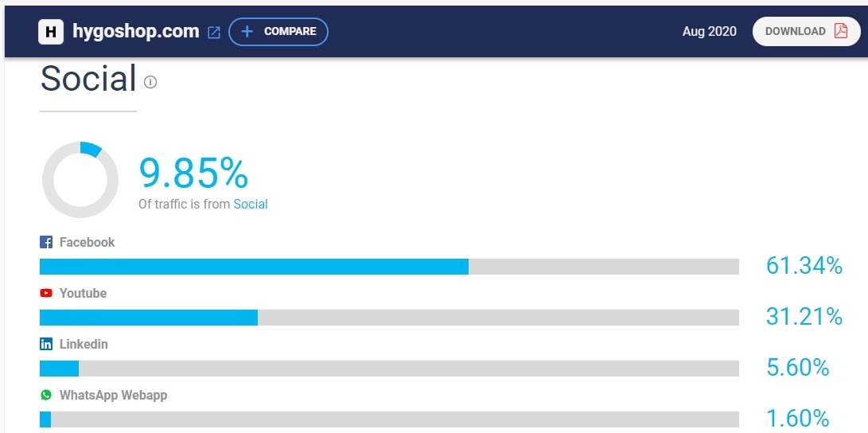Click the Facebook traffic share bar
Viewport: 868px width, 433px height.
click(x=389, y=267)
